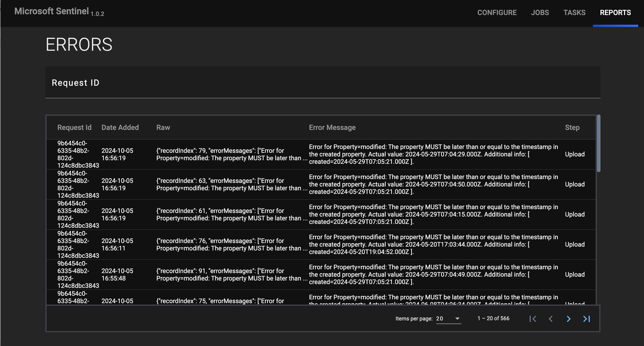Click the table's vertical scrollbar thumb
Image resolution: width=644 pixels, height=346 pixels.
click(x=598, y=143)
